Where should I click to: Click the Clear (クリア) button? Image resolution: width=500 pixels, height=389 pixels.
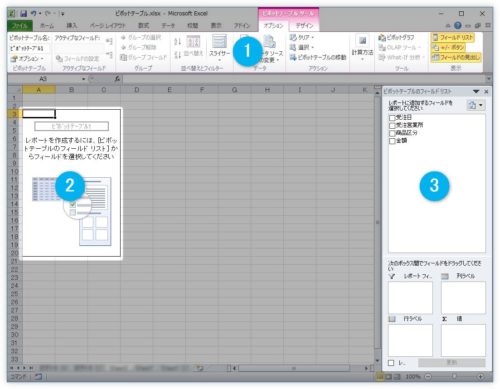[x=302, y=37]
